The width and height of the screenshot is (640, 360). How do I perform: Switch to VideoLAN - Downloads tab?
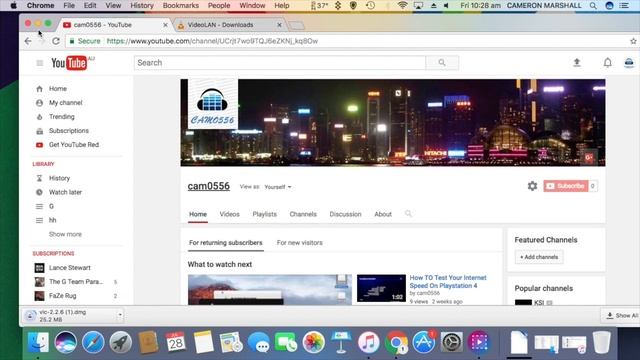[x=229, y=25]
